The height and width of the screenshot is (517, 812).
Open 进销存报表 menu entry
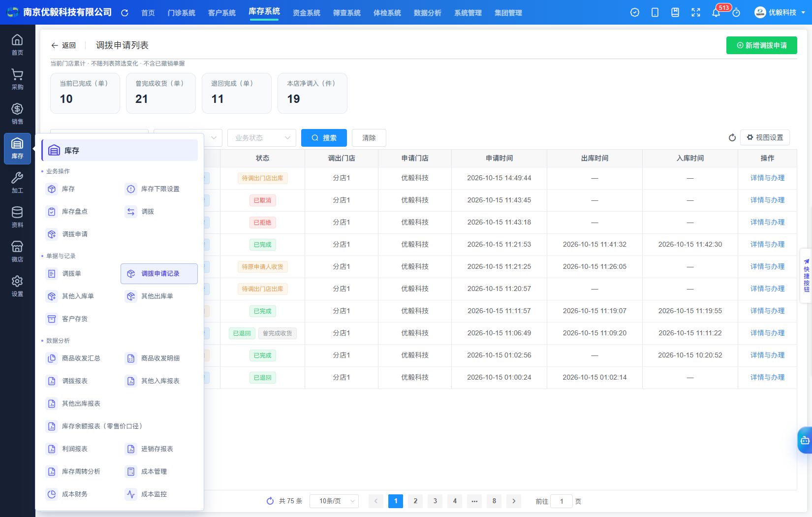click(x=159, y=449)
